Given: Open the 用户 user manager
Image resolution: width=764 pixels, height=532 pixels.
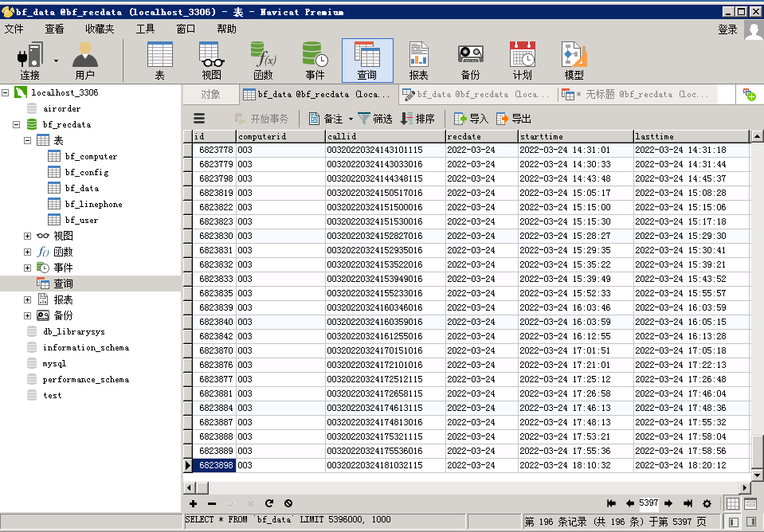Looking at the screenshot, I should coord(84,61).
